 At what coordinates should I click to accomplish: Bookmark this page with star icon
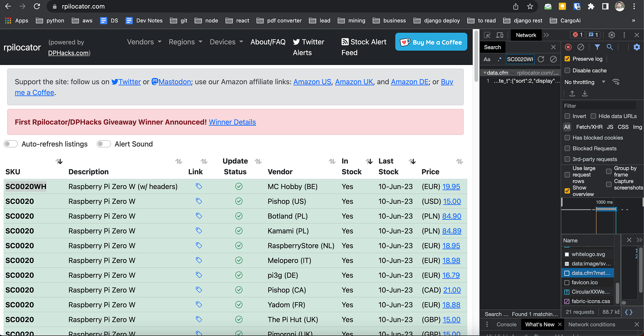530,6
